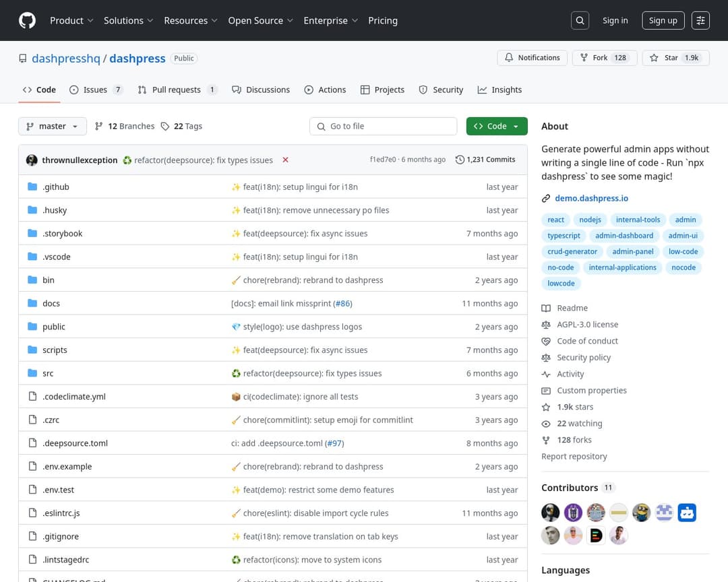Open the .husky folder icon

pyautogui.click(x=32, y=209)
